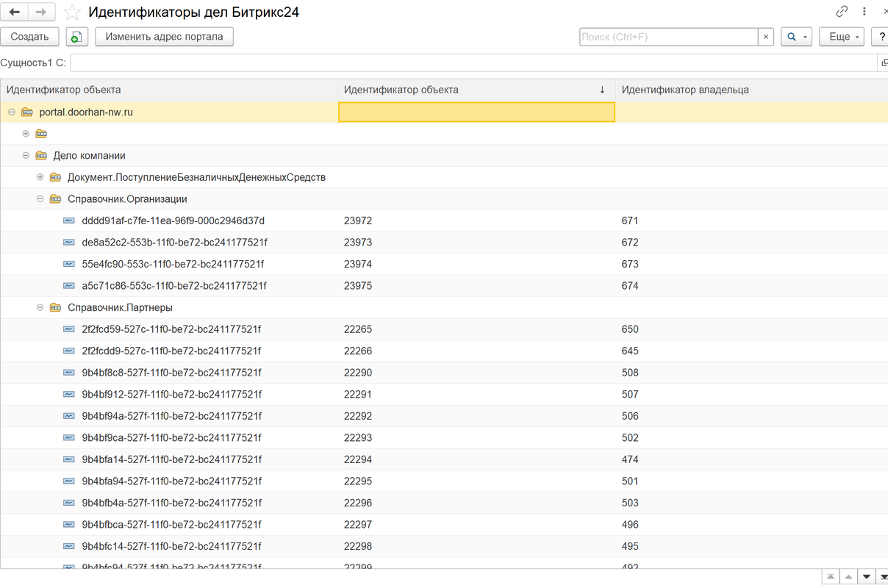This screenshot has width=888, height=588.
Task: Click the Создать button
Action: click(29, 37)
